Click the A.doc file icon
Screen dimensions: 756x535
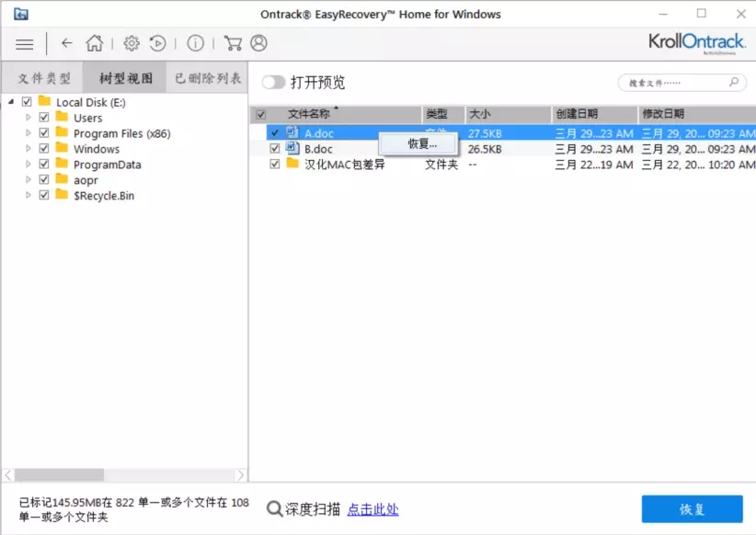[292, 132]
